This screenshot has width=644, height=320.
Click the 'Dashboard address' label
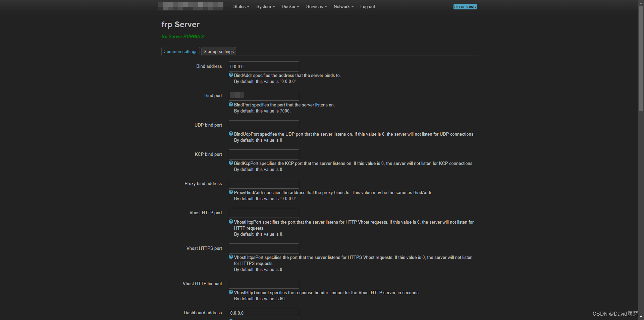coord(203,313)
